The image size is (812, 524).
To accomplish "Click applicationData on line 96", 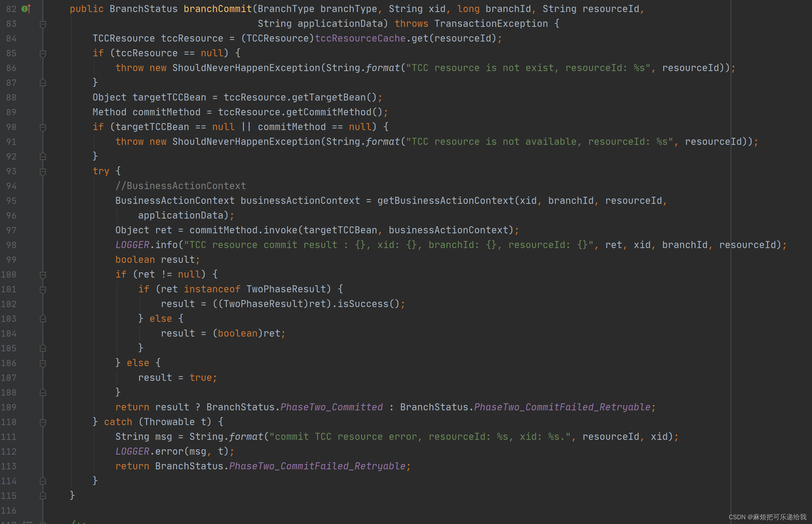I will [x=181, y=215].
